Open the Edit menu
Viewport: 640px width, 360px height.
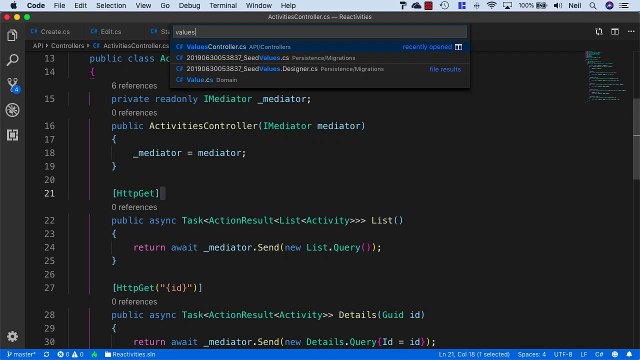[80, 5]
